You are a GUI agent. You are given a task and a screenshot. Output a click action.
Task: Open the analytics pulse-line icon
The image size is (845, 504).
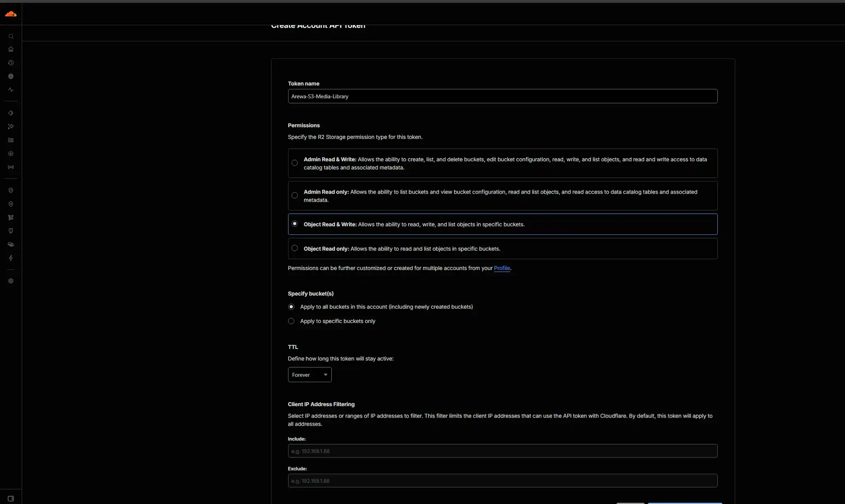(11, 90)
